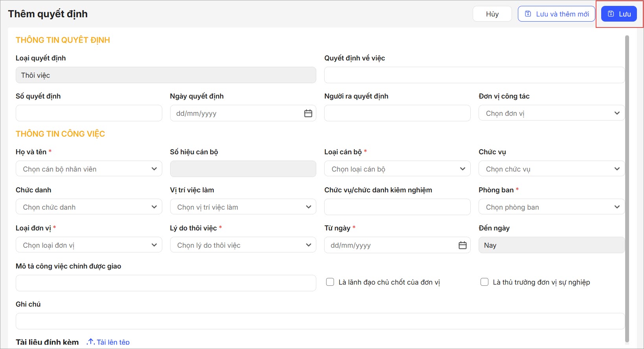The height and width of the screenshot is (349, 644).
Task: Expand the 'Chọn loại cán bộ' dropdown
Action: click(397, 169)
